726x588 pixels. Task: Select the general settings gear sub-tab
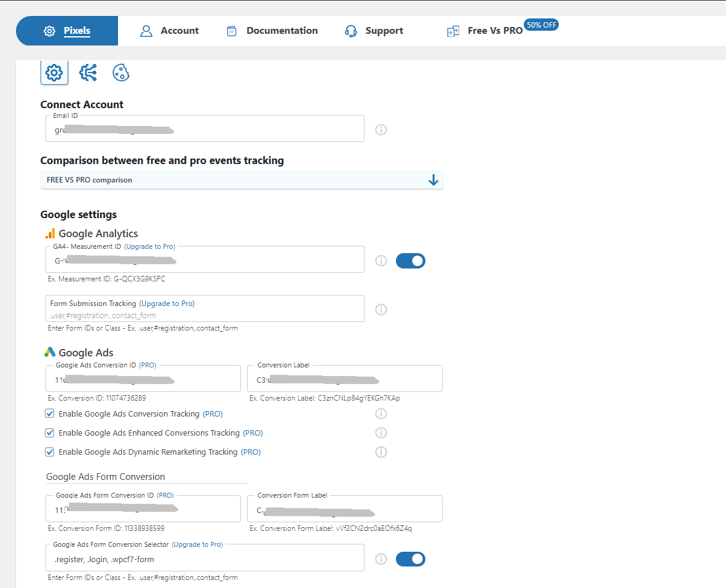pos(54,73)
